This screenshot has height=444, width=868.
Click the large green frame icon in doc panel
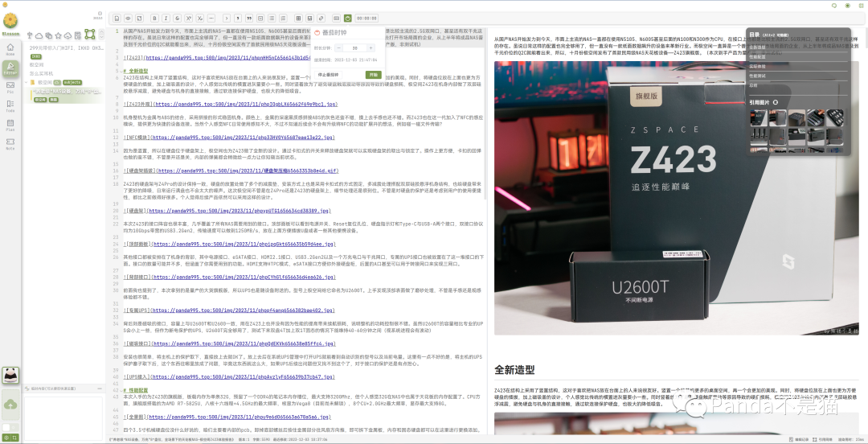(x=90, y=35)
